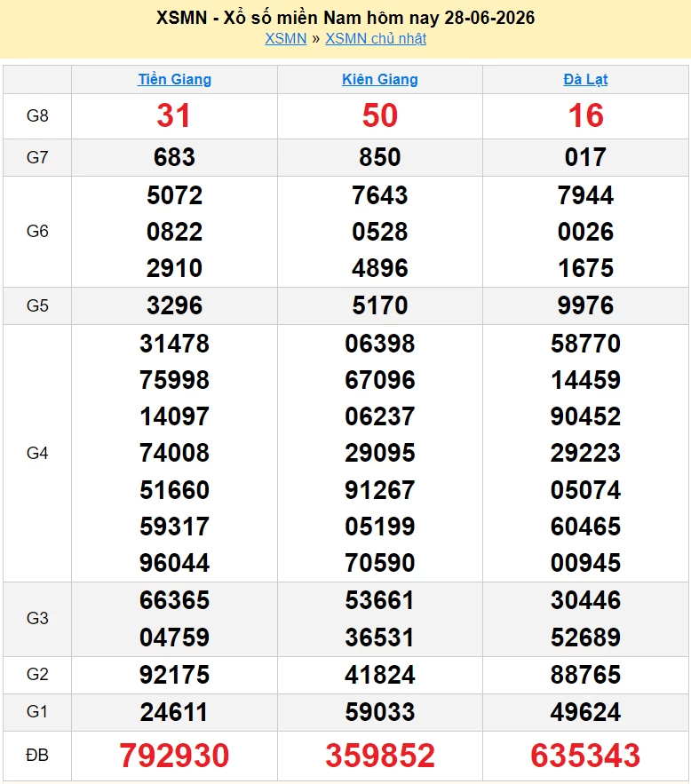This screenshot has height=784, width=691.
Task: Click G4 number 14459
Action: [585, 380]
